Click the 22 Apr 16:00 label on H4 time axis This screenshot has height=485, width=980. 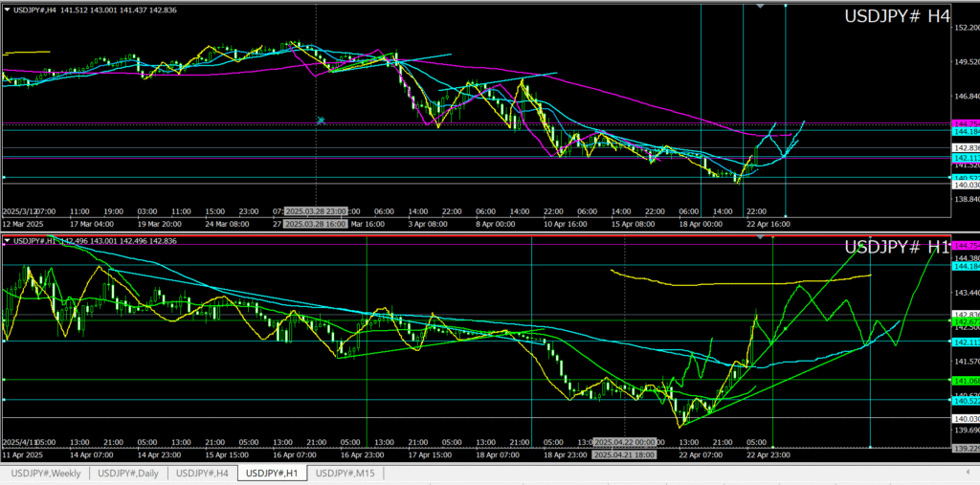tap(768, 224)
